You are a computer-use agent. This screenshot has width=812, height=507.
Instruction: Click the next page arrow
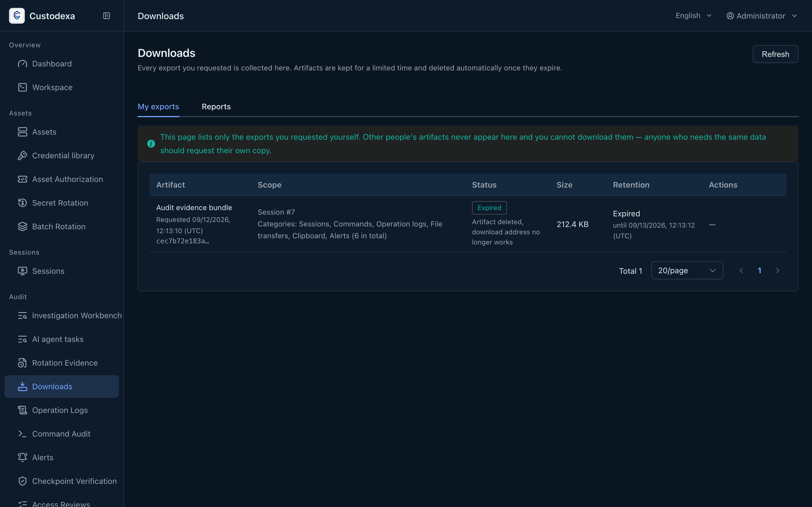[x=777, y=271]
